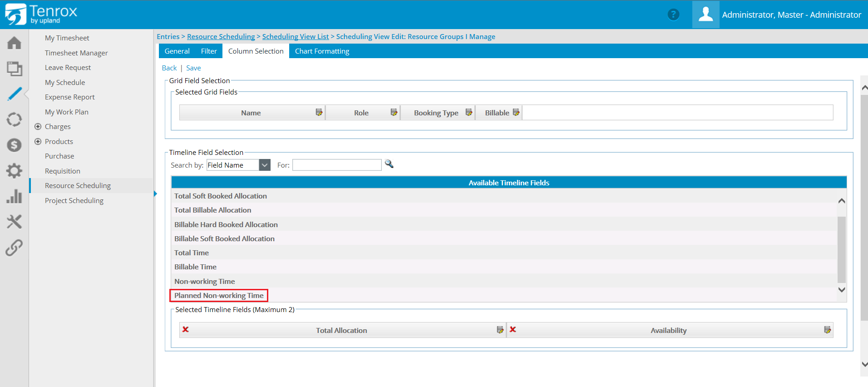
Task: Collapse the side menu with blue arrow
Action: pos(155,193)
